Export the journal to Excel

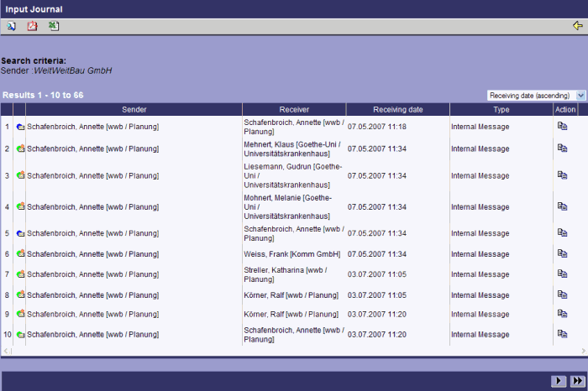click(x=54, y=26)
